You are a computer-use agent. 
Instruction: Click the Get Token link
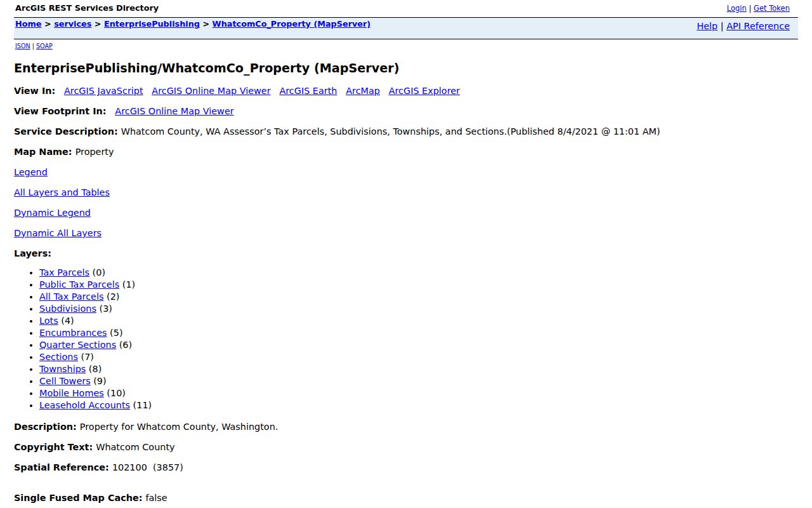tap(771, 8)
